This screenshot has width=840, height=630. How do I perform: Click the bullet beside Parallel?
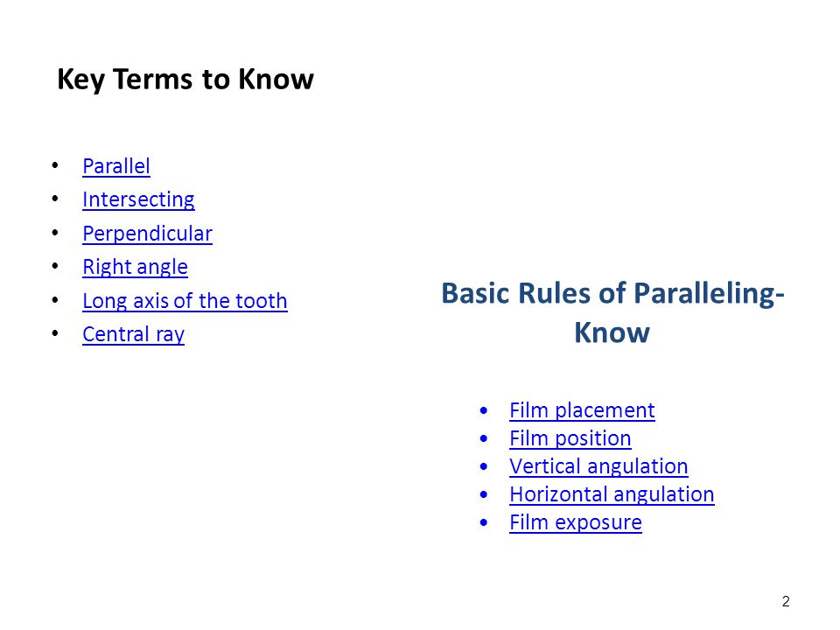[55, 165]
